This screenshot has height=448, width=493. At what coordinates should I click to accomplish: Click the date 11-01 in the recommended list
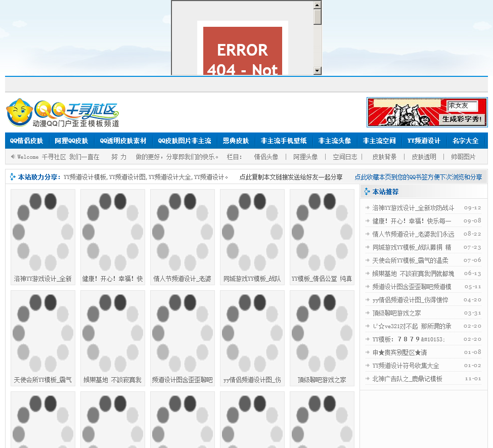point(473,379)
